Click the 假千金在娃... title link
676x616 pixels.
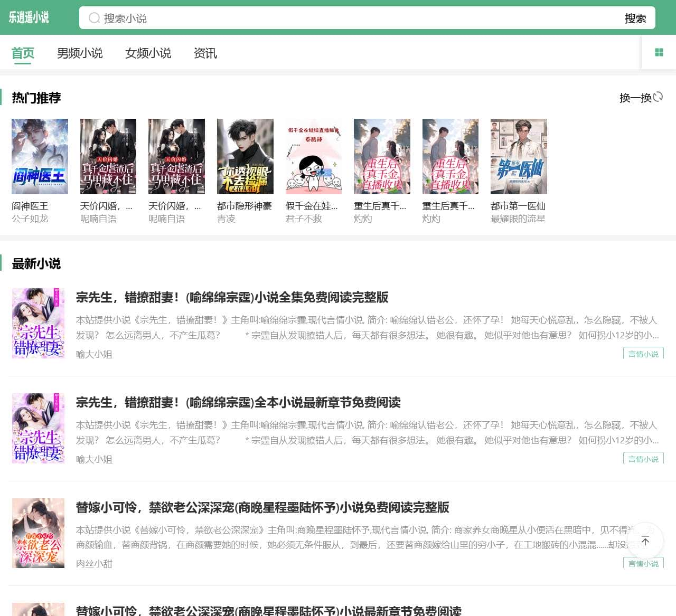coord(312,206)
